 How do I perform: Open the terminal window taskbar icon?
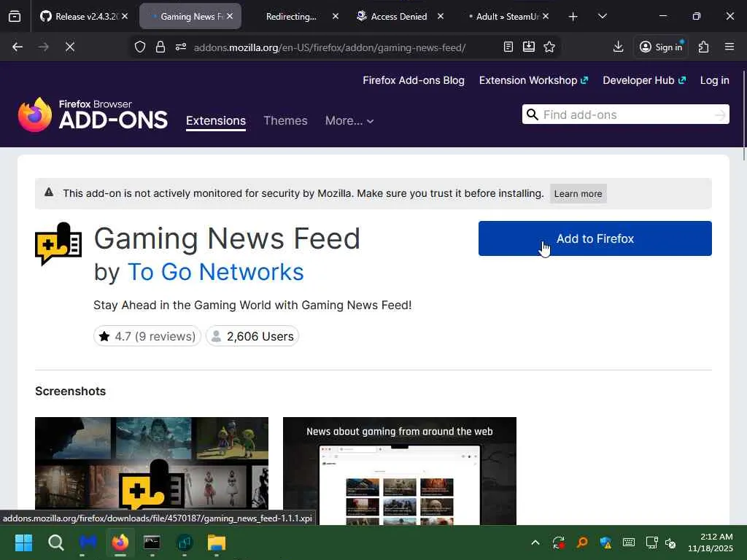tap(152, 542)
